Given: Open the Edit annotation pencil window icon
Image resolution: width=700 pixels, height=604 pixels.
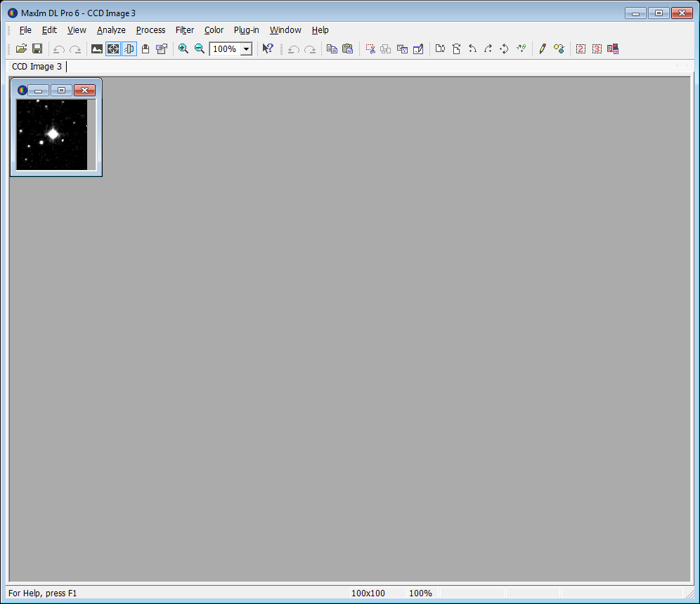Looking at the screenshot, I should click(418, 48).
